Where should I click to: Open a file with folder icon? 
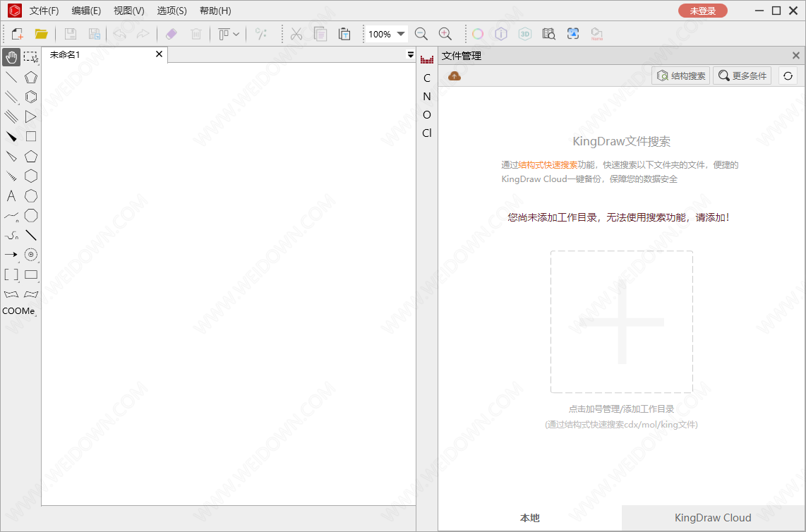(x=41, y=34)
